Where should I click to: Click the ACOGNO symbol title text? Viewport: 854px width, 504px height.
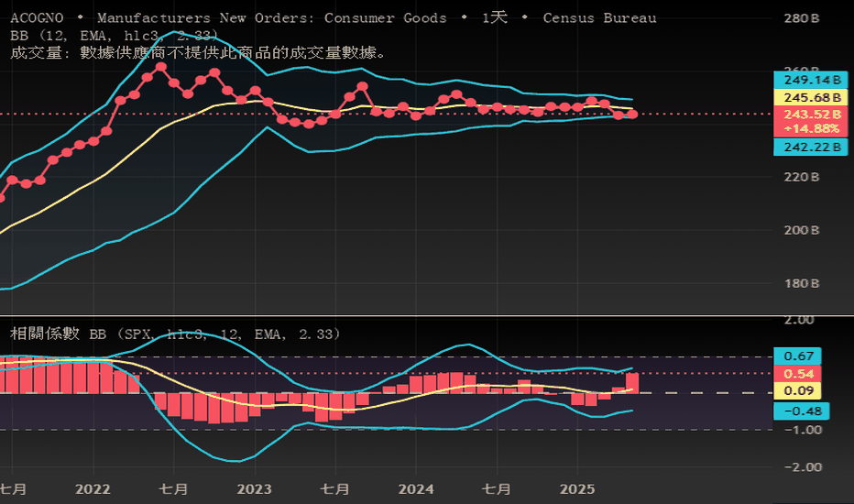(x=37, y=18)
